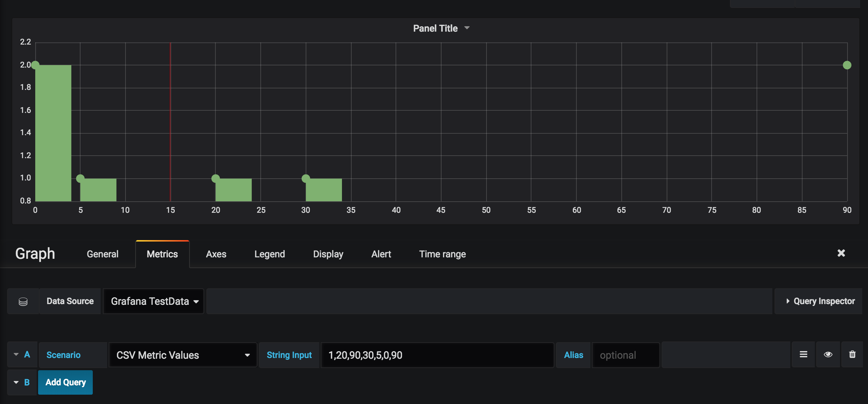The height and width of the screenshot is (404, 868).
Task: Expand query B row arrow
Action: (16, 382)
